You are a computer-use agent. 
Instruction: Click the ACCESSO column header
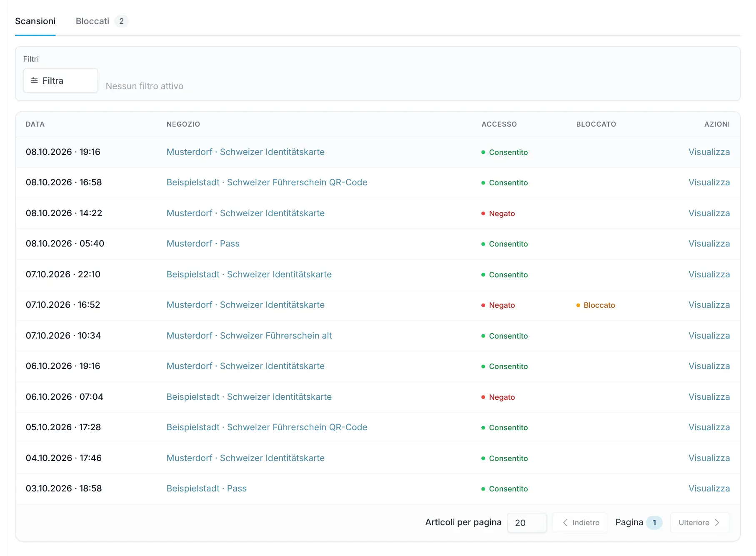point(499,124)
